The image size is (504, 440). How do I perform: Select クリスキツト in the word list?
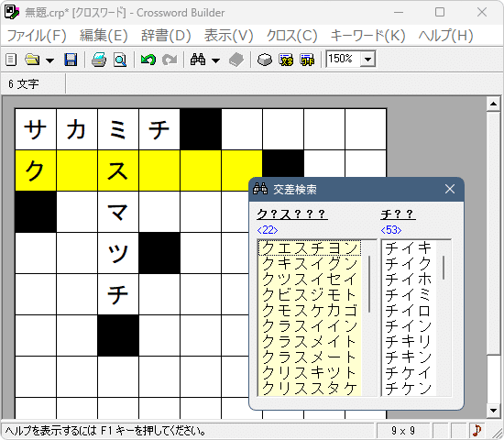(x=309, y=372)
